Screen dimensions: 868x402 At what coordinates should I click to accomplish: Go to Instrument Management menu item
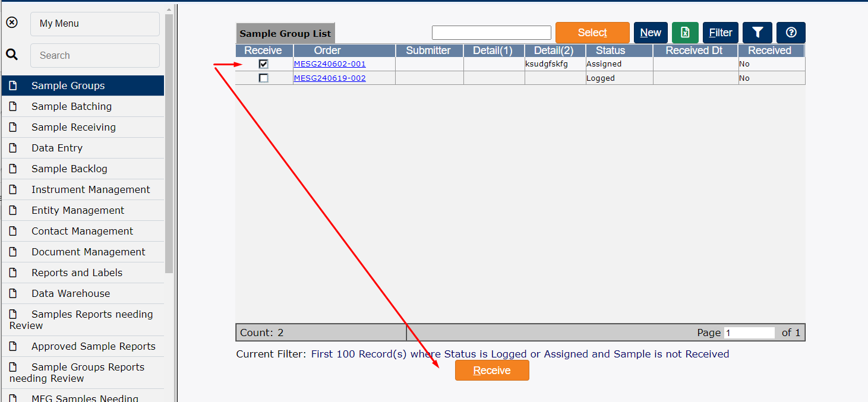coord(90,189)
